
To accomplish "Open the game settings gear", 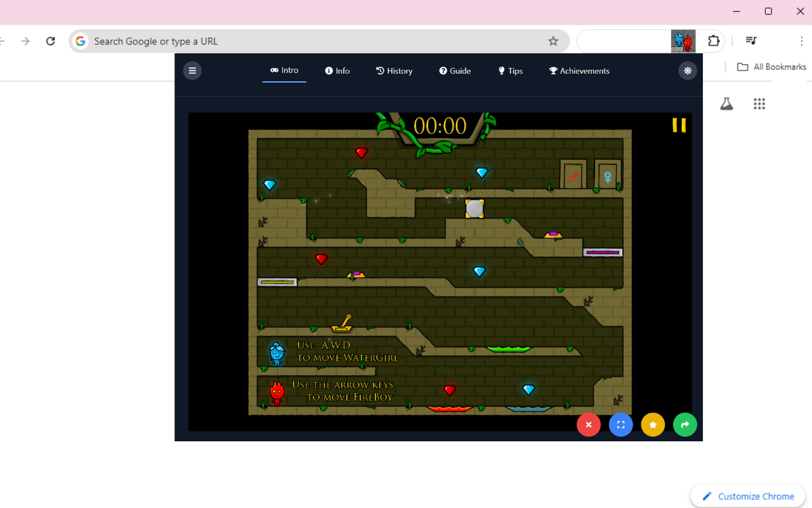I will pos(688,70).
